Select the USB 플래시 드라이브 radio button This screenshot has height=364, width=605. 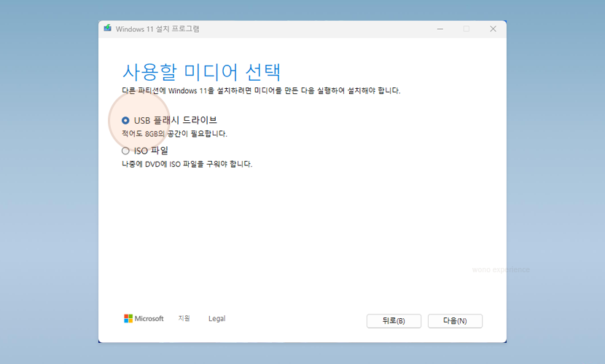125,121
